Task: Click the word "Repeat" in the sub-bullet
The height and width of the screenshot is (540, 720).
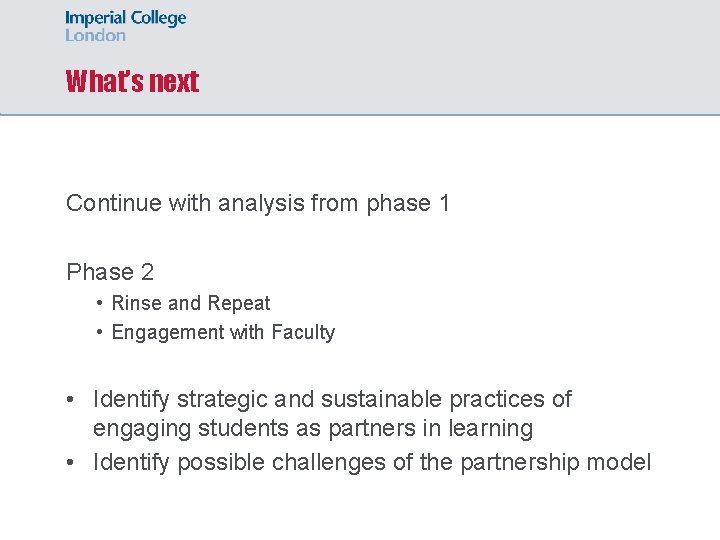Action: pyautogui.click(x=239, y=303)
